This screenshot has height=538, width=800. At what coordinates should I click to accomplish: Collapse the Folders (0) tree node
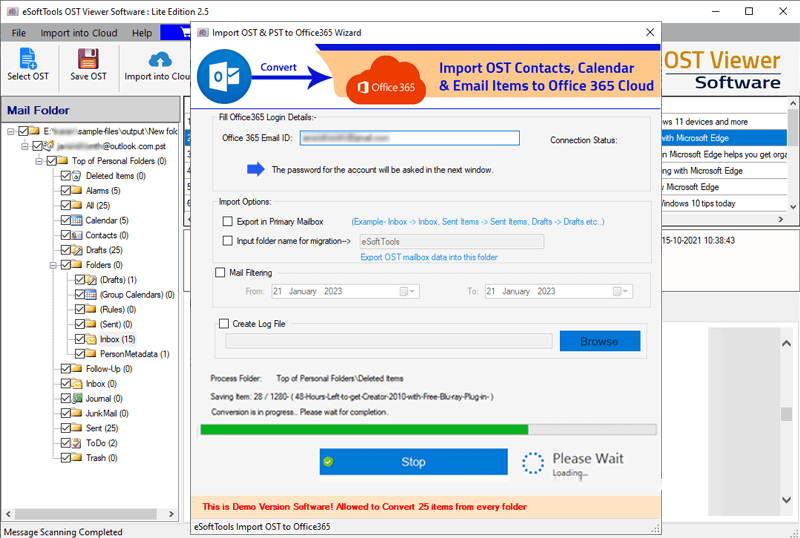coord(53,265)
